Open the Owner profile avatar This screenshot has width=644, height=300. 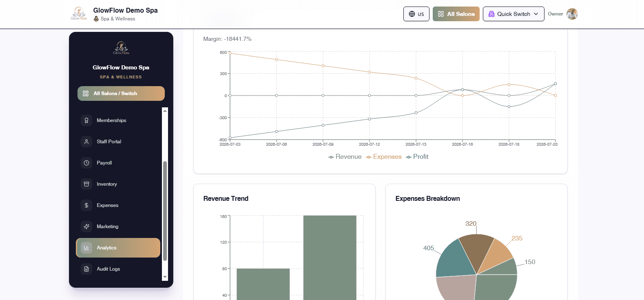coord(572,14)
